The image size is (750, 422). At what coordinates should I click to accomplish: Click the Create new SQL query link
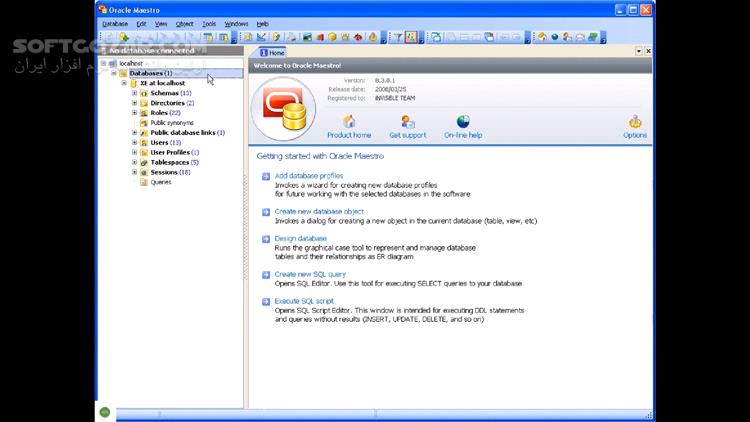pos(310,274)
